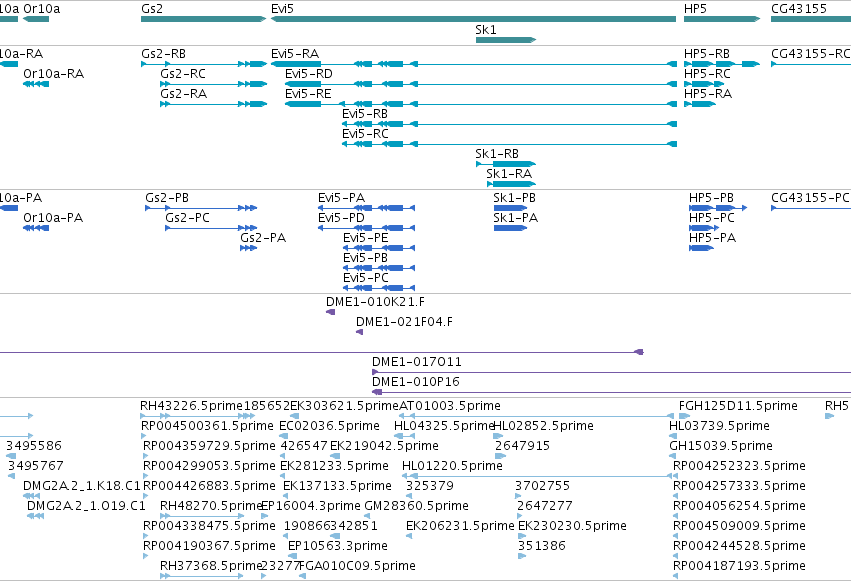Select the long Evi5 gene bar
The width and height of the screenshot is (851, 581).
point(473,19)
